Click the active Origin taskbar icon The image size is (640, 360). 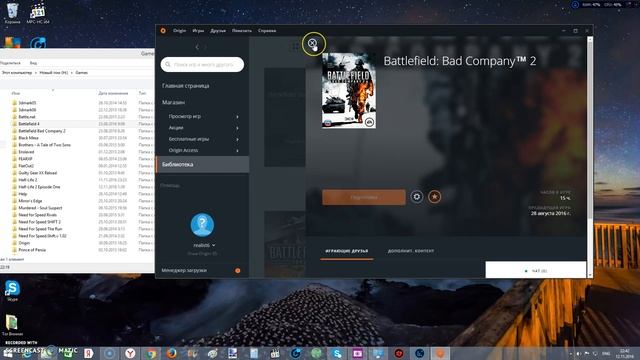point(440,353)
